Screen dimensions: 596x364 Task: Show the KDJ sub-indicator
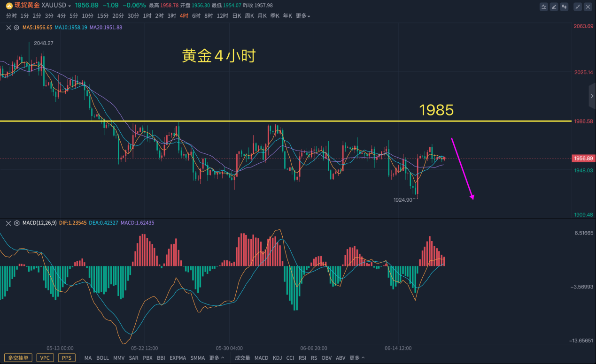pyautogui.click(x=277, y=358)
